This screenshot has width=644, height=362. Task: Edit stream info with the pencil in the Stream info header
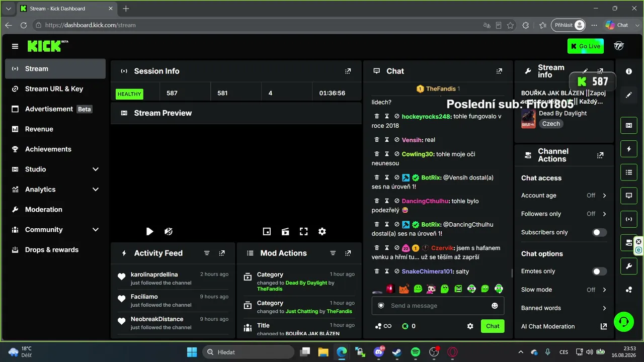pyautogui.click(x=585, y=71)
